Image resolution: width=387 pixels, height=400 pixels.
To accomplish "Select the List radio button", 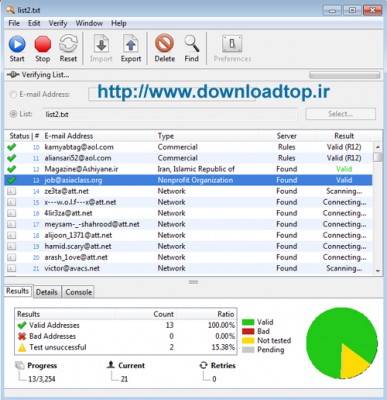I will 13,114.
